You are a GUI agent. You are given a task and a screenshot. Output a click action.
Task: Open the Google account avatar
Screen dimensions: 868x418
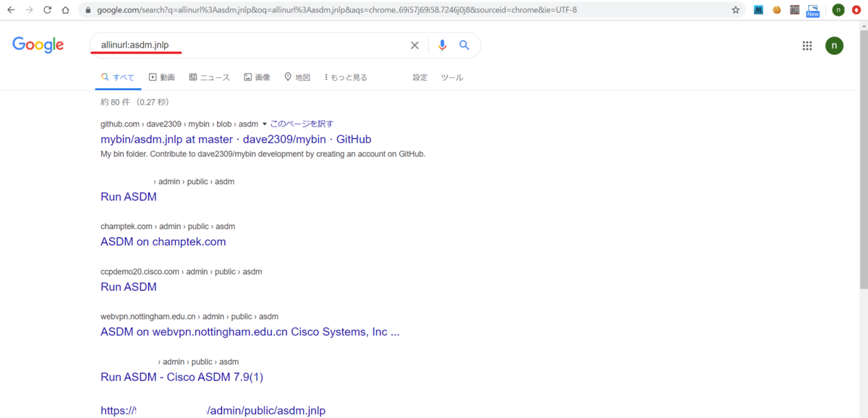(834, 46)
